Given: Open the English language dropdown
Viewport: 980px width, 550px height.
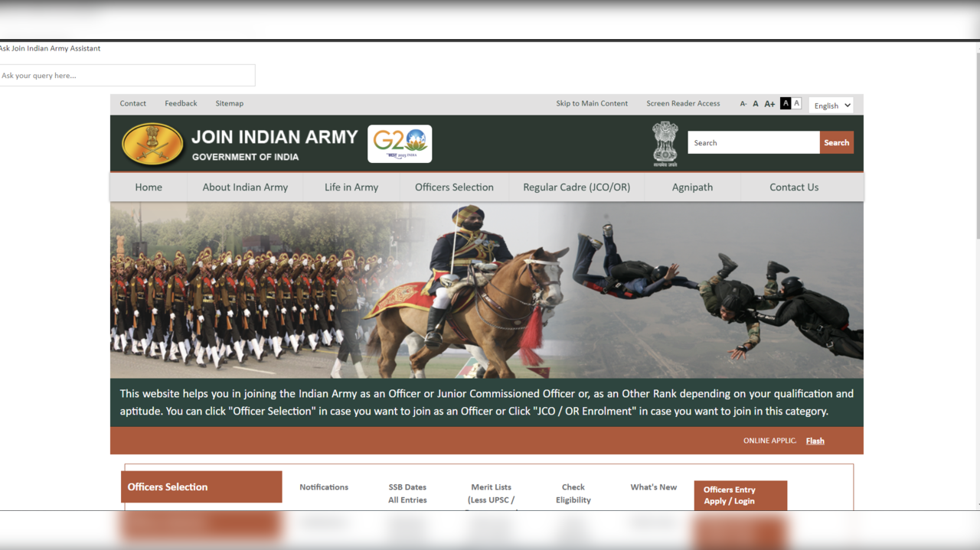Looking at the screenshot, I should (831, 105).
